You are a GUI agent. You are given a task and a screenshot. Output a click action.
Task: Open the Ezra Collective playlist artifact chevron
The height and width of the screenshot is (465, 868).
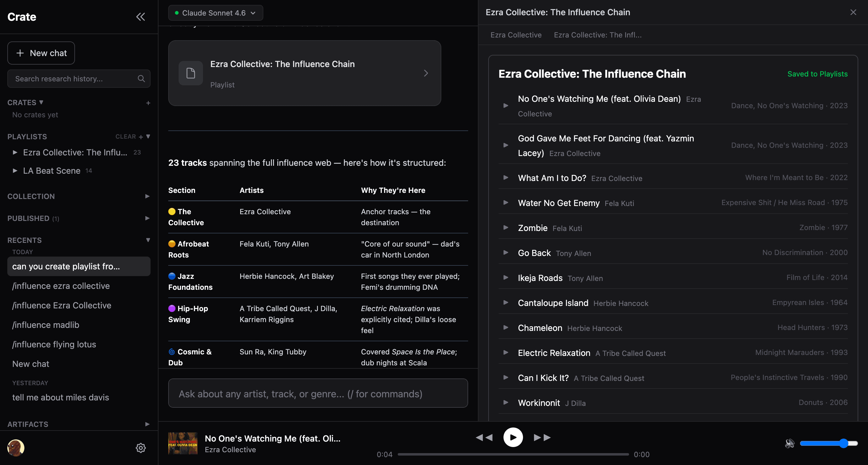tap(425, 73)
